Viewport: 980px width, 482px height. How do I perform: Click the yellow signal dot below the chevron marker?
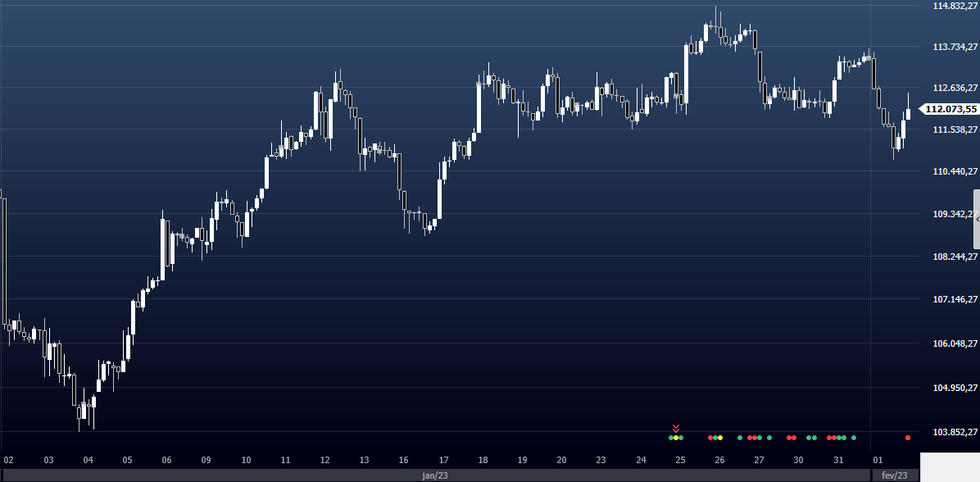click(x=676, y=437)
